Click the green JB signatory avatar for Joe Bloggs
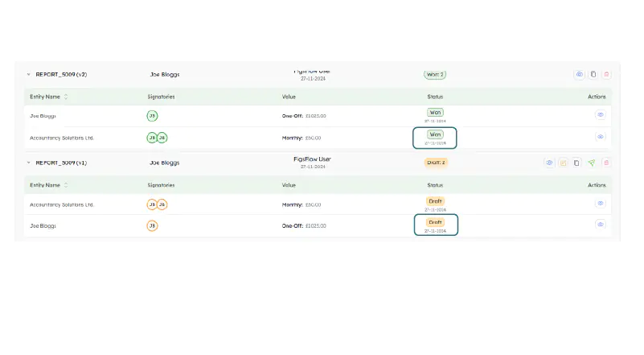Screen dimensions: 644x355 [152, 115]
